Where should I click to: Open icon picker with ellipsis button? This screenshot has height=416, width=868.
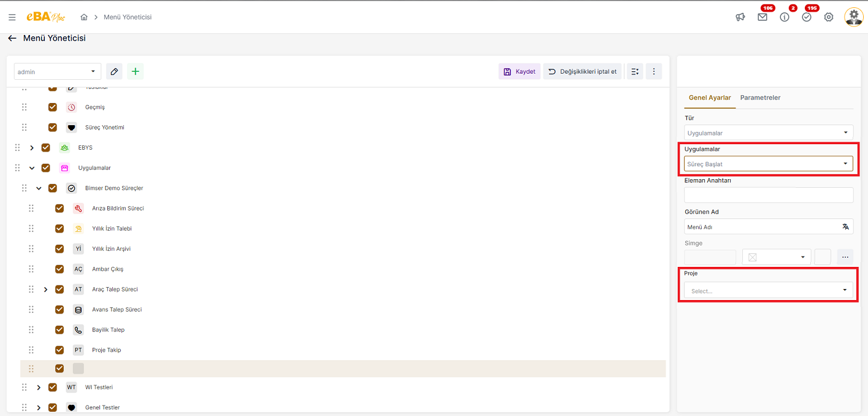(845, 257)
